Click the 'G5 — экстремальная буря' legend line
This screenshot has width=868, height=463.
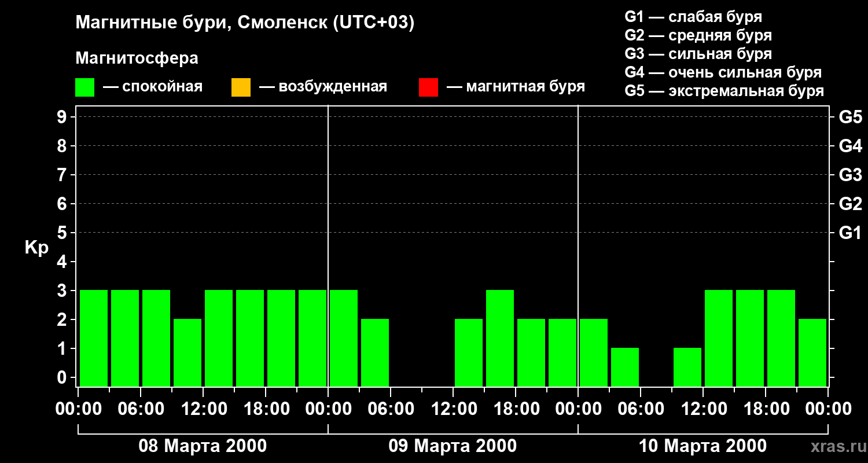(x=724, y=91)
